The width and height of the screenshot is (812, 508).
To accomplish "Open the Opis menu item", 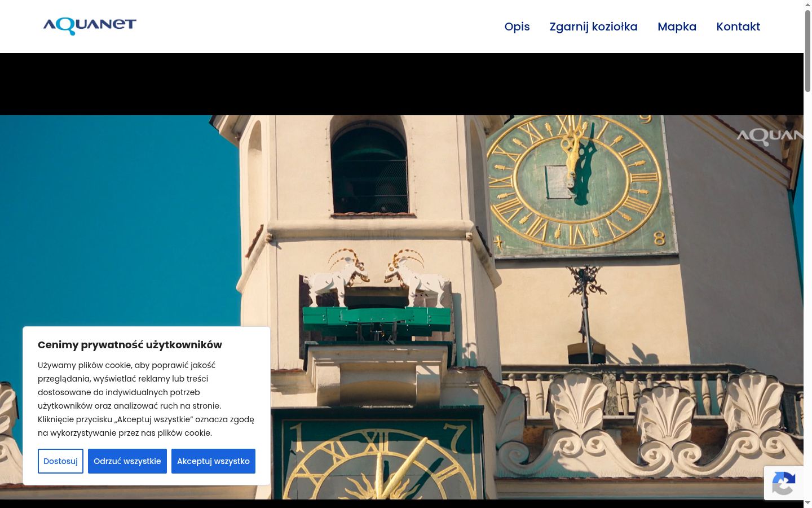I will (x=517, y=27).
